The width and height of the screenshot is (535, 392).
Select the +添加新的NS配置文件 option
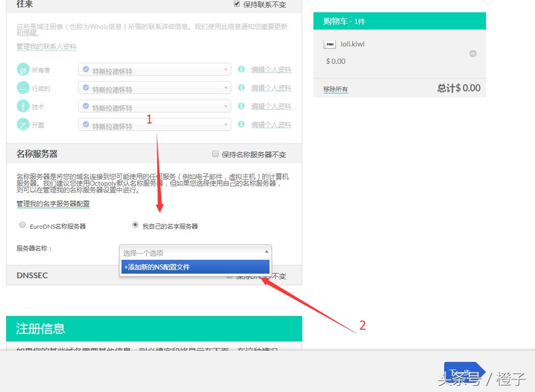[x=195, y=266]
